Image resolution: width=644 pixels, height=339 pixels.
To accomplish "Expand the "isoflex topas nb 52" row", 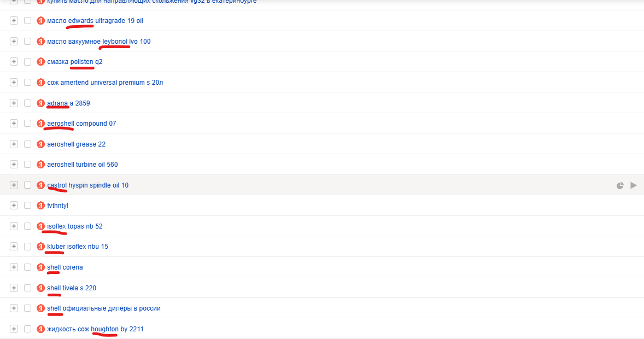I will coord(14,226).
